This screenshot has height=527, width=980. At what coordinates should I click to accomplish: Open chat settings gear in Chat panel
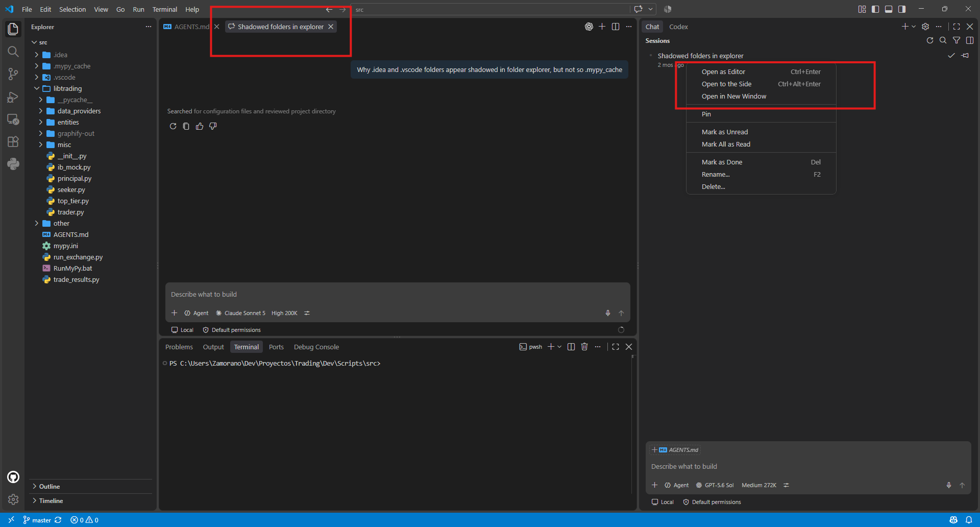925,27
